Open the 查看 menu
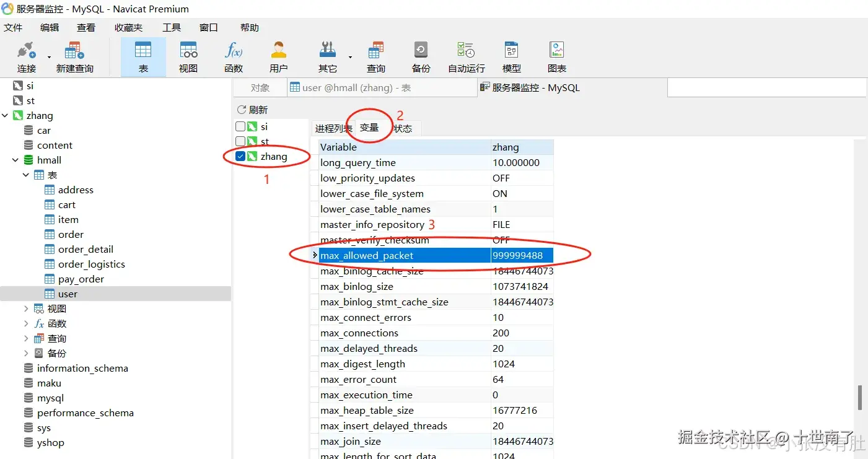 86,28
